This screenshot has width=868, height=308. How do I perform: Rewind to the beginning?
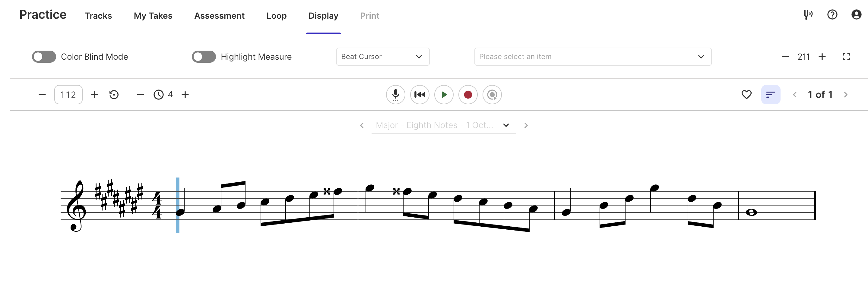pos(420,95)
